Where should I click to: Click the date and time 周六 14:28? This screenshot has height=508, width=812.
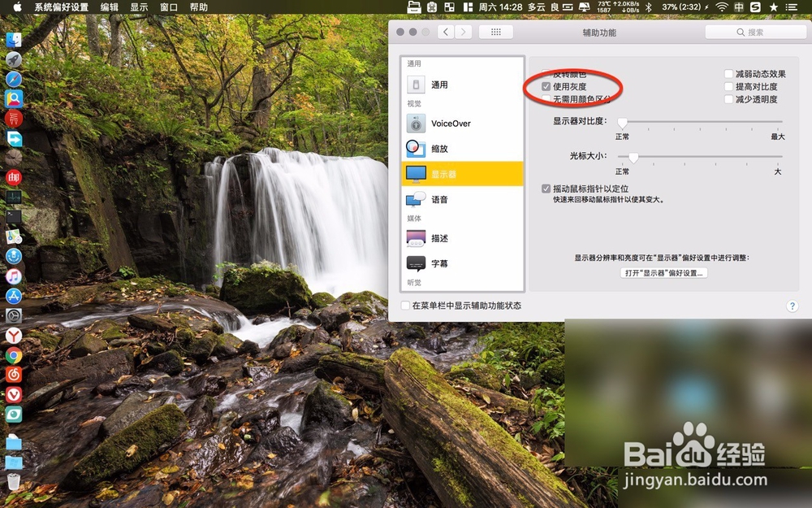(x=500, y=7)
